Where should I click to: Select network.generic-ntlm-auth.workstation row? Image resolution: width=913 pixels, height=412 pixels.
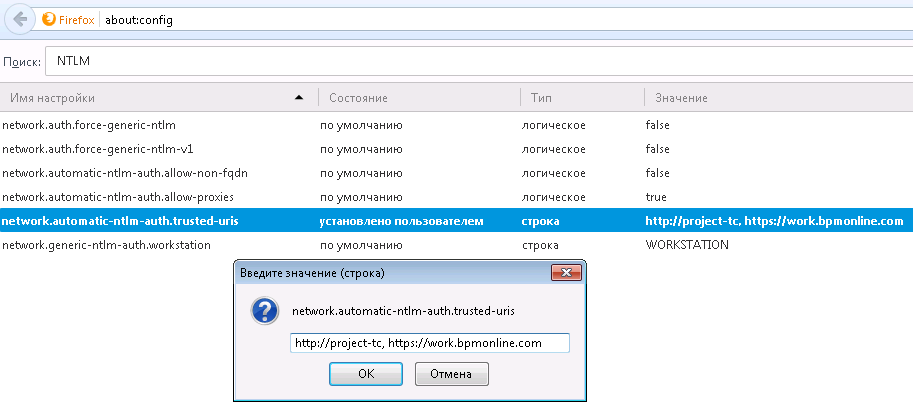456,244
